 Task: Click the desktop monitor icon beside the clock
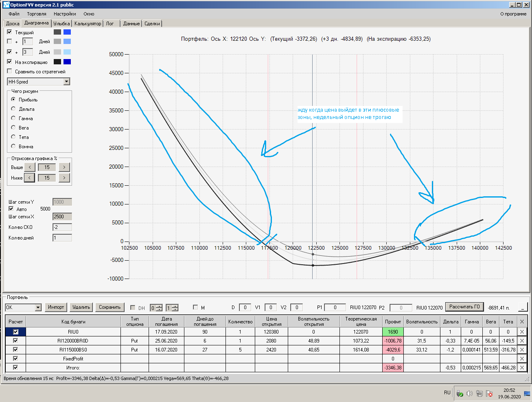[527, 393]
